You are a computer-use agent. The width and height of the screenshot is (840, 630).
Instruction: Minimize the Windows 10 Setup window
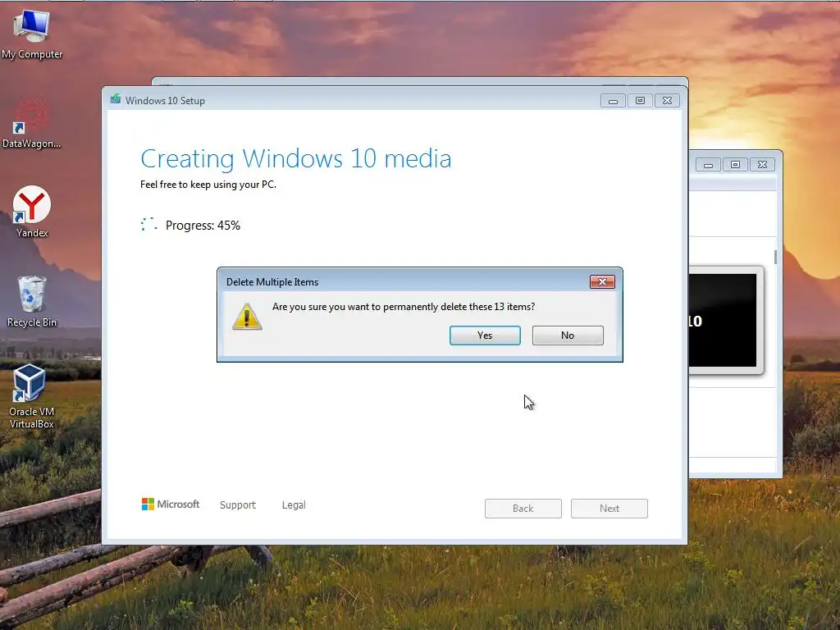click(613, 101)
